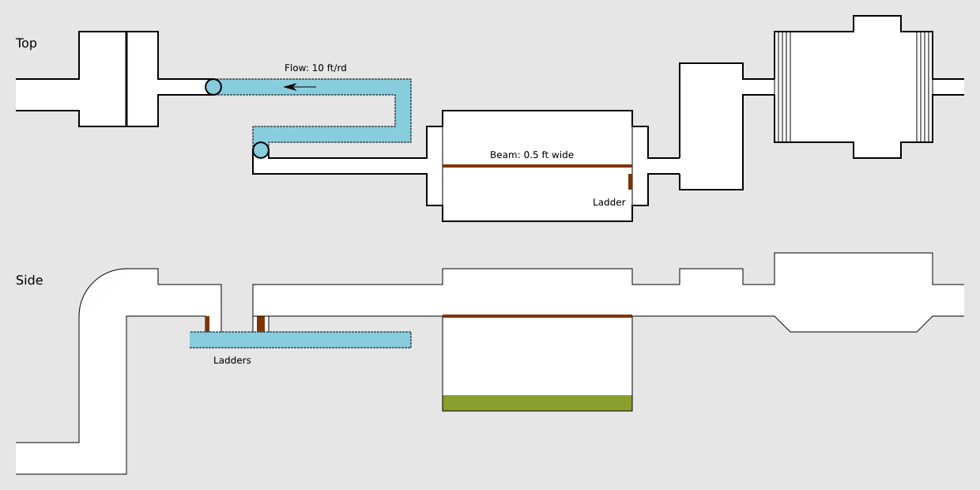Viewport: 980px width, 490px height.
Task: Select the brown beam in side view
Action: (537, 316)
